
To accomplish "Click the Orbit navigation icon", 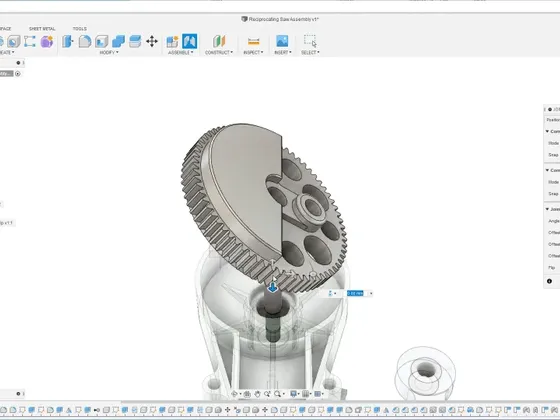I will tap(235, 394).
